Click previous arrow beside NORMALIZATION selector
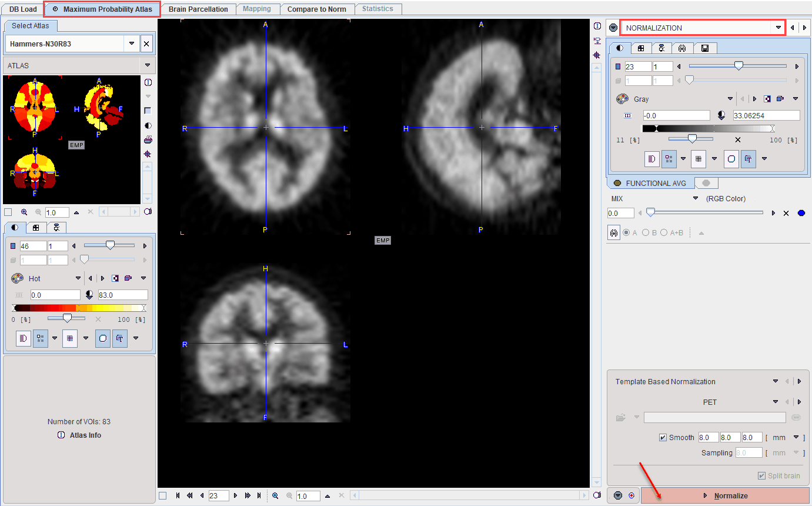The width and height of the screenshot is (812, 506). (793, 28)
